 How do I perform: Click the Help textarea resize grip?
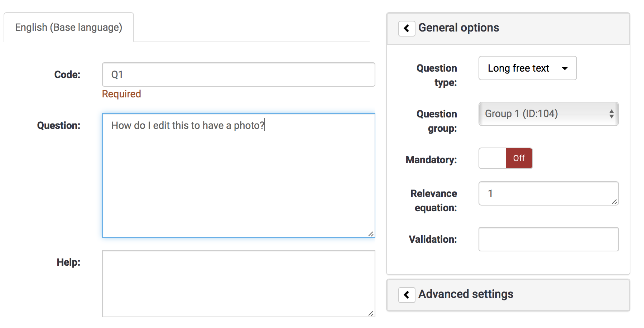tap(371, 313)
